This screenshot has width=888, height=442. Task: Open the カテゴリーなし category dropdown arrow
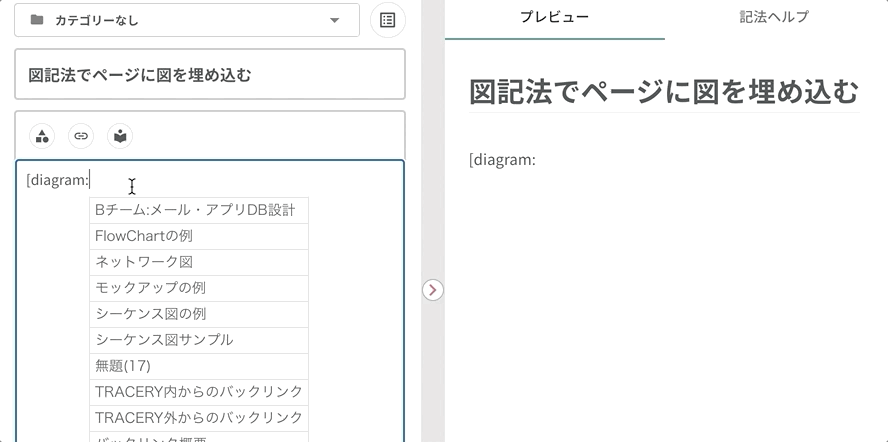[335, 20]
